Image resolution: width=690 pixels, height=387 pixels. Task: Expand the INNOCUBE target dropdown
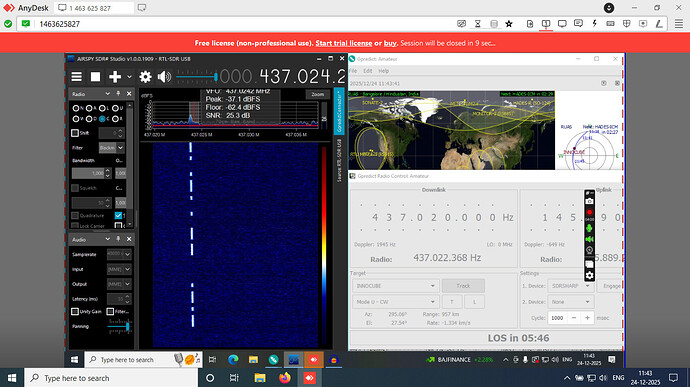click(395, 286)
